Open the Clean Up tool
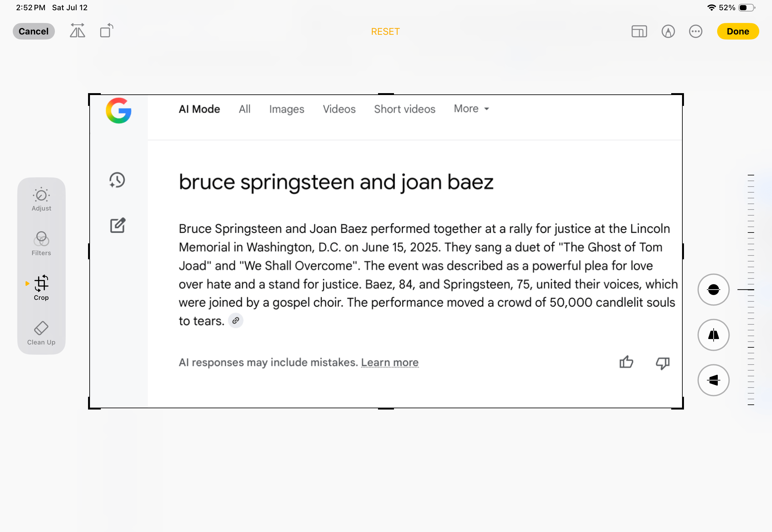 coord(41,333)
